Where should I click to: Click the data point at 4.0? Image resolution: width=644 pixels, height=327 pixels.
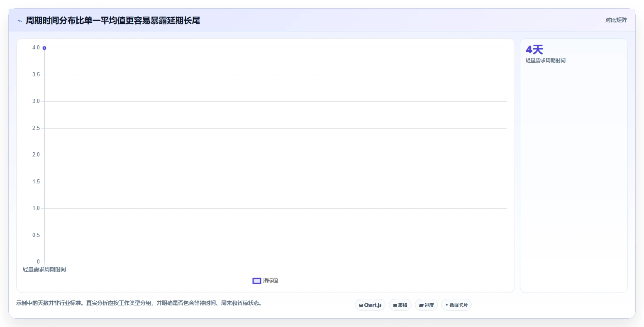click(x=44, y=48)
